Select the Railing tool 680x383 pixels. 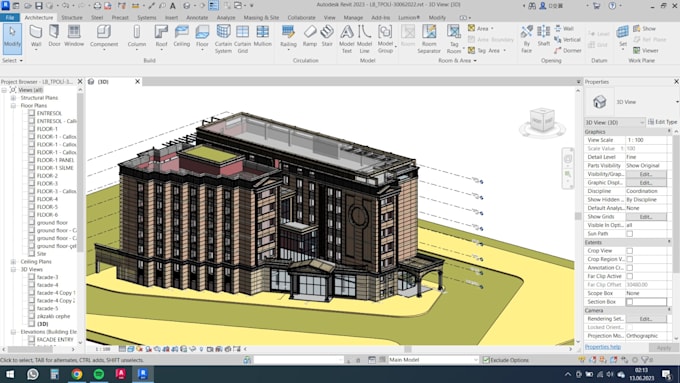pos(288,36)
